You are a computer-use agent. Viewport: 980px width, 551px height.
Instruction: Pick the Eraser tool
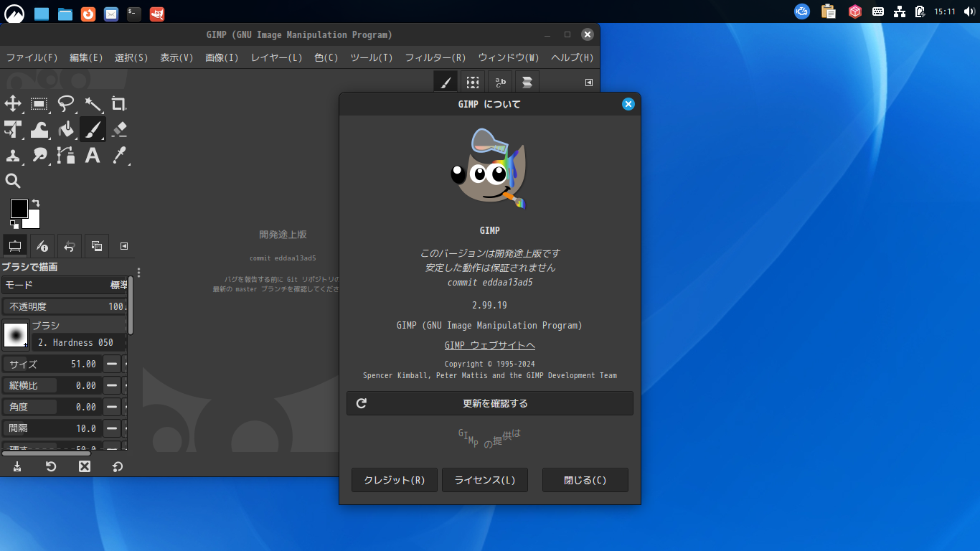(x=118, y=129)
